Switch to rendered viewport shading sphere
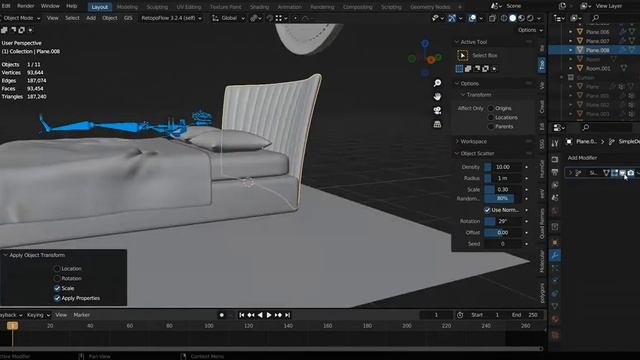640x360 pixels. tap(530, 18)
